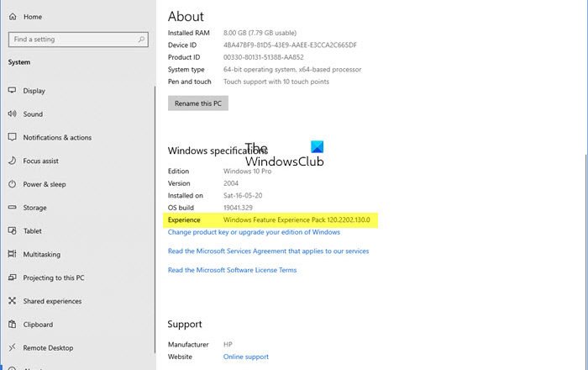Click the Find a setting search box
Image resolution: width=588 pixels, height=370 pixels.
[x=78, y=40]
